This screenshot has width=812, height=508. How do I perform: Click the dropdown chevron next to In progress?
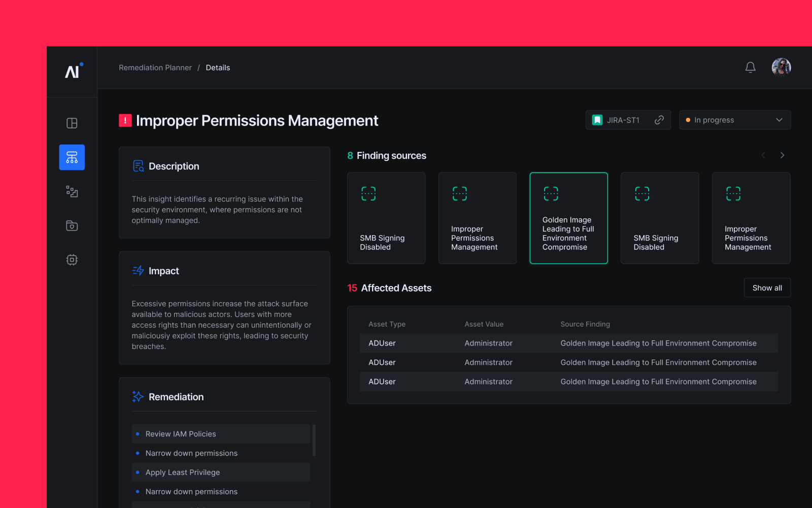point(779,120)
